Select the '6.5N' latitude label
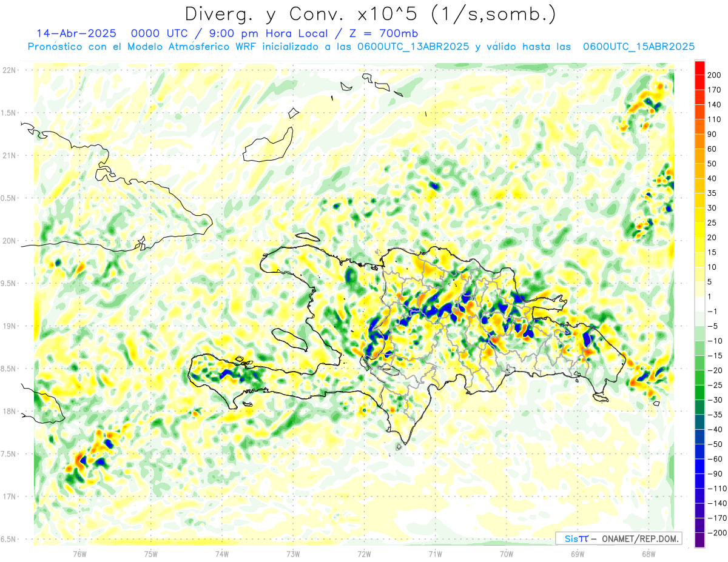 (8, 539)
